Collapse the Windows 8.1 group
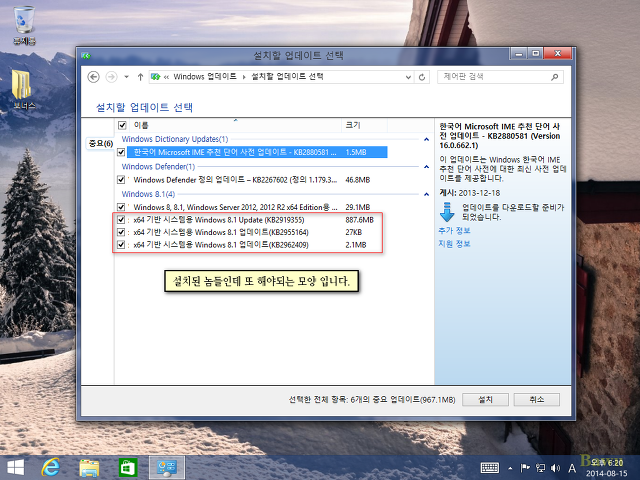 pos(427,194)
